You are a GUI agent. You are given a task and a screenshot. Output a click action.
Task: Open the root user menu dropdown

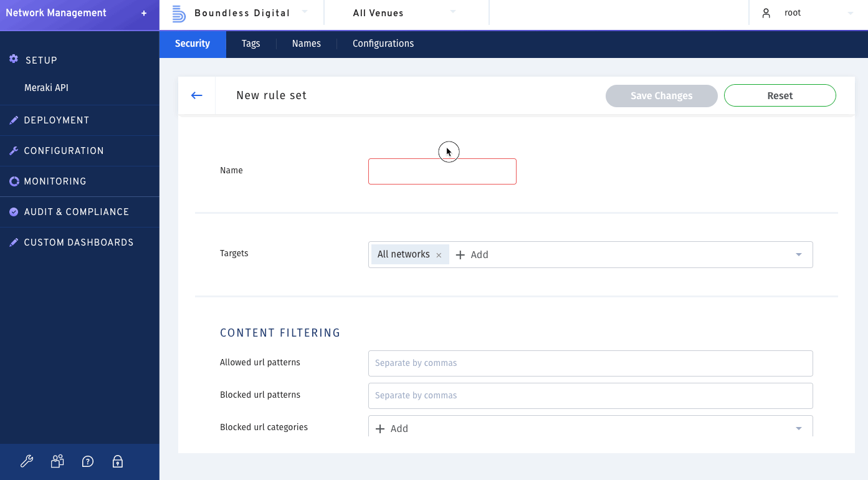tap(851, 13)
